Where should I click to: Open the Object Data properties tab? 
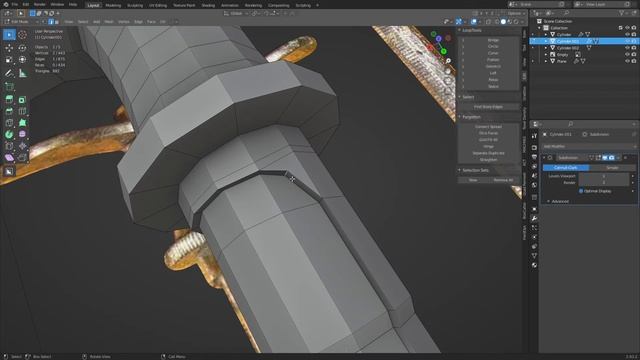[x=534, y=256]
